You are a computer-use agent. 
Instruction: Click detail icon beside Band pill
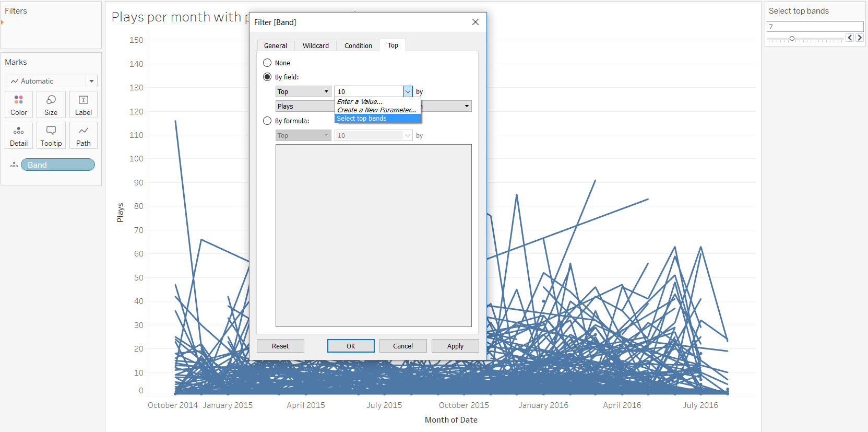[x=14, y=165]
